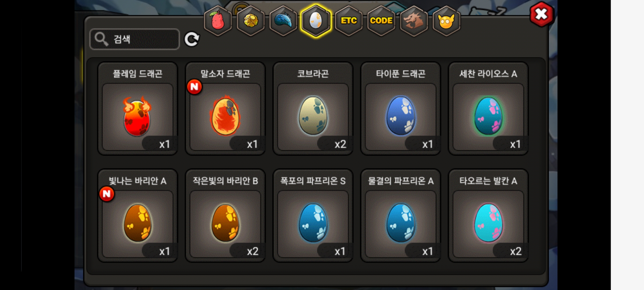Open the 빛나는 바리안 A egg

coord(137,216)
